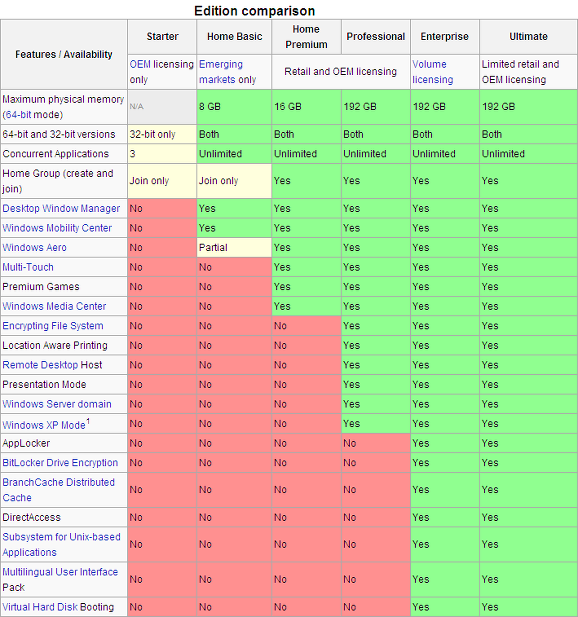Select the Partial cell for Windows Aero
578x617 pixels.
pos(234,248)
